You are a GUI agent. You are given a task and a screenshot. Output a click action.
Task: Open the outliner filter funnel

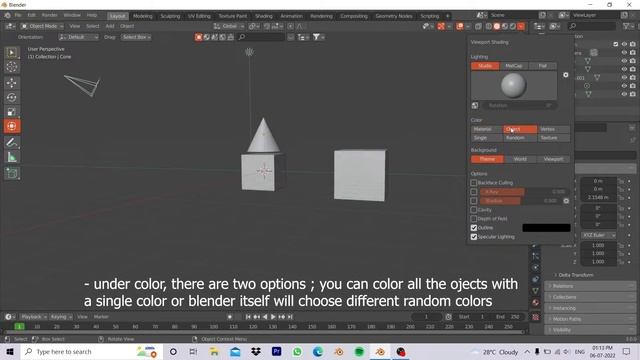(626, 26)
